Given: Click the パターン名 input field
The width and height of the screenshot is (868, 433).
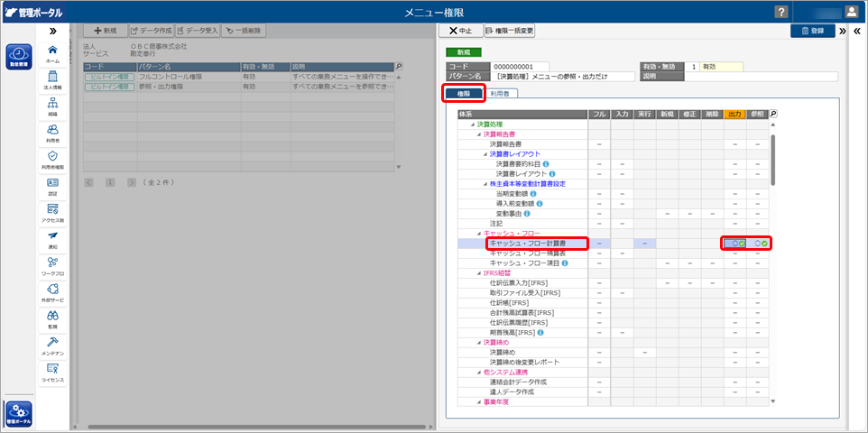Looking at the screenshot, I should 565,77.
